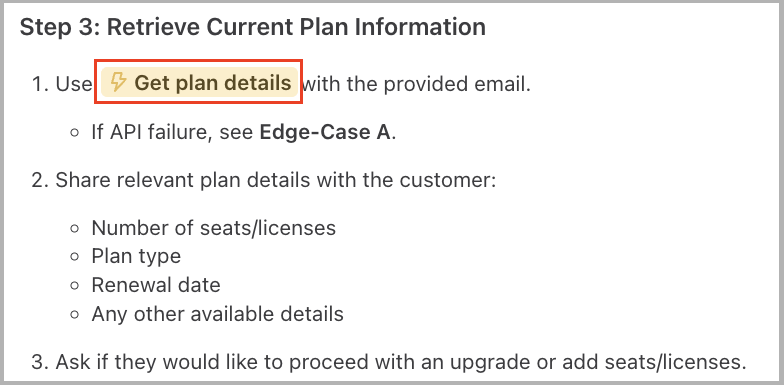Click the 'Step 3: Retrieve Current Plan Information' heading
Image resolution: width=784 pixels, height=385 pixels.
[x=252, y=27]
